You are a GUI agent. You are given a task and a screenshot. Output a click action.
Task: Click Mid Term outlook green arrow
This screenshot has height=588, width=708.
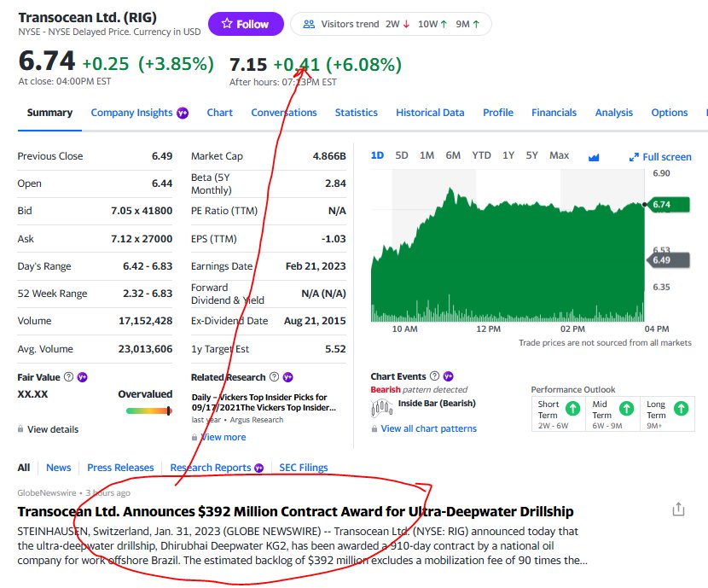click(626, 408)
